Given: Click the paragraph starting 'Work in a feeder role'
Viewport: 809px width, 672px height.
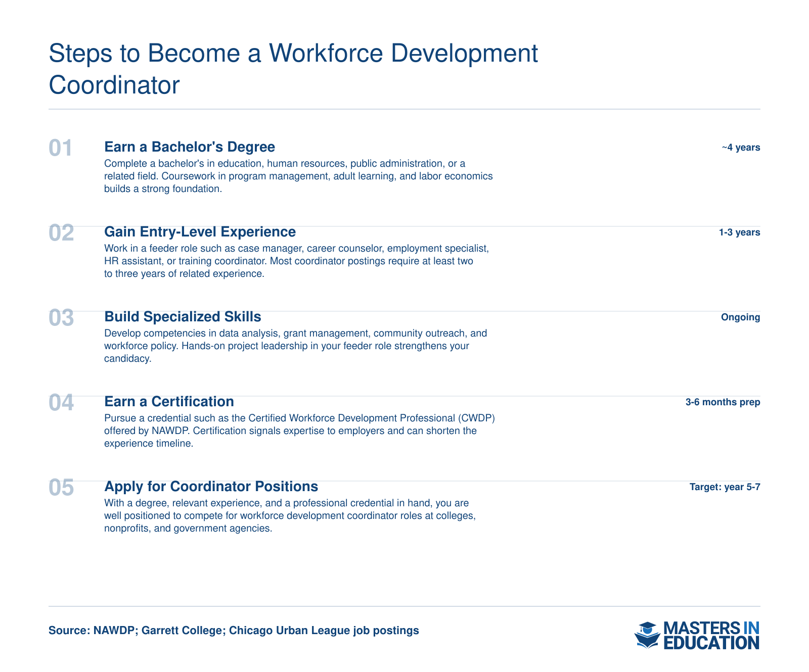Looking at the screenshot, I should 296,261.
